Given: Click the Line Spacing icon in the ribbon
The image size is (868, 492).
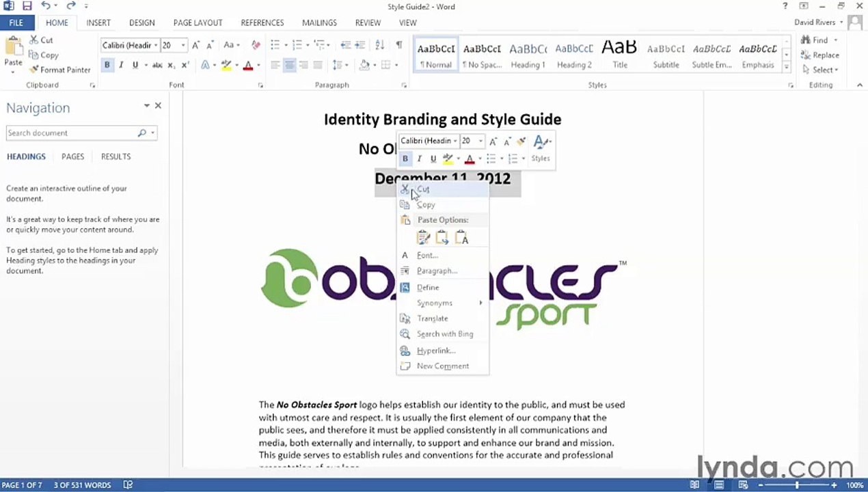Looking at the screenshot, I should click(x=337, y=65).
